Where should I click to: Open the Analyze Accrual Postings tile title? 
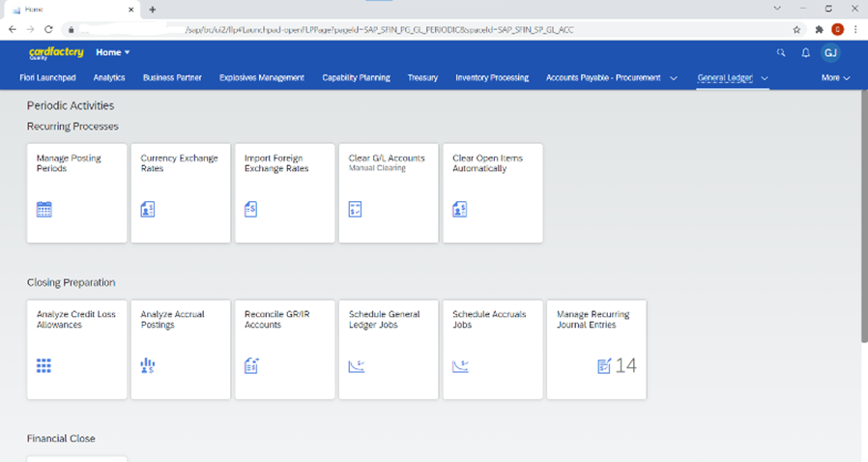click(172, 319)
